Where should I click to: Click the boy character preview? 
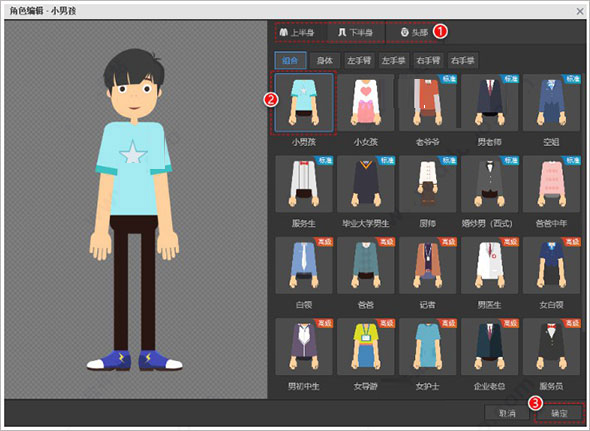(134, 210)
